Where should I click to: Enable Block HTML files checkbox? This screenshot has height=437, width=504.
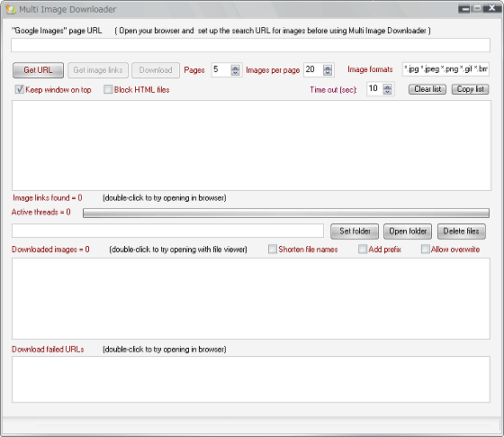[x=108, y=89]
